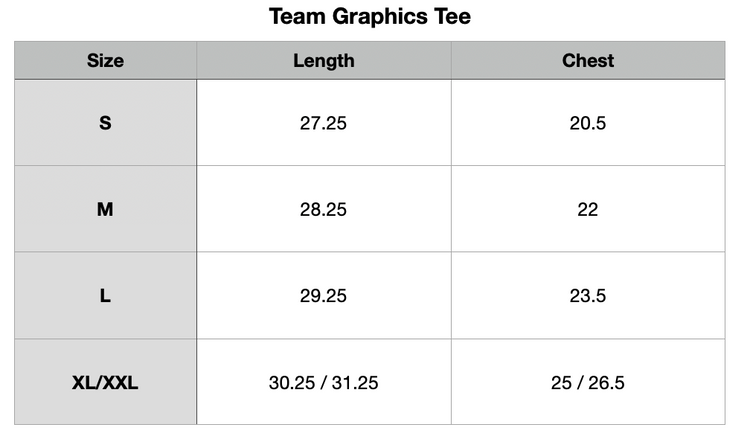Screen dimensions: 750x442
Task: Click the 25 chest value for XL
Action: (561, 383)
